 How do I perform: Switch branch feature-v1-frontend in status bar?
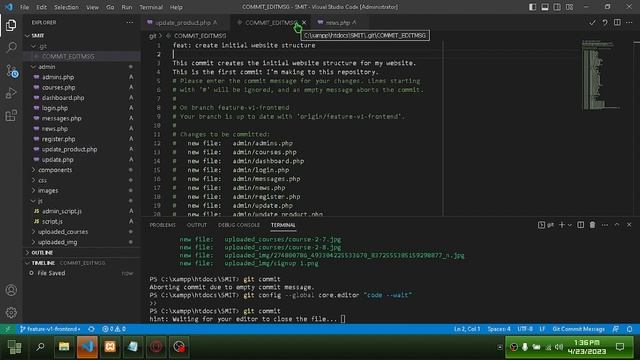50,329
